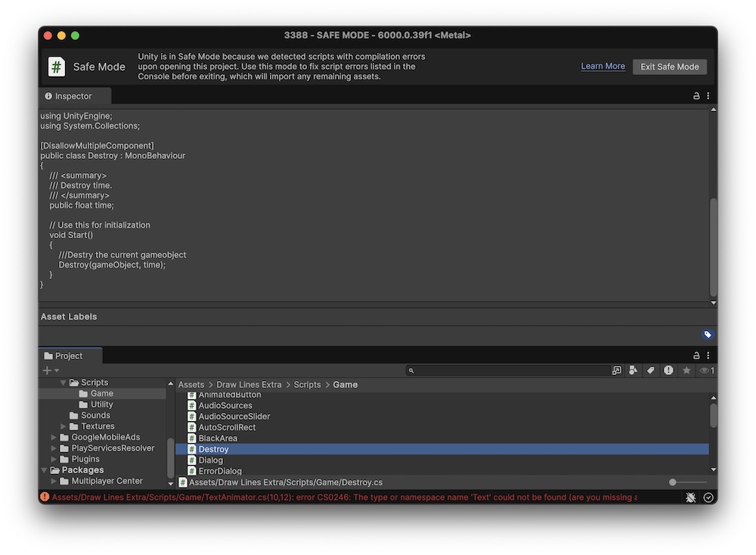Click the icon size slider in Project panel
The width and height of the screenshot is (756, 555).
click(673, 482)
